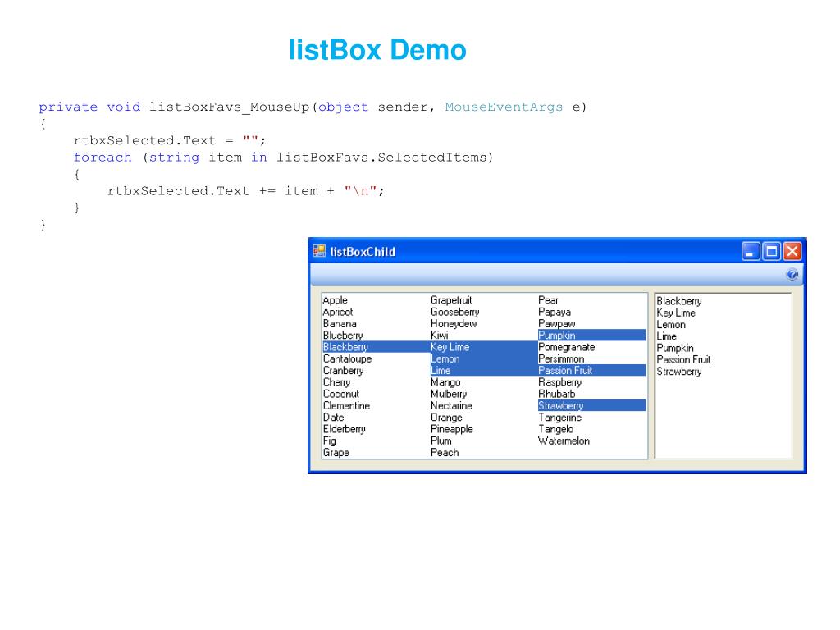This screenshot has width=840, height=630.
Task: Click highlighted Pumpkin in the listbox
Action: [591, 336]
